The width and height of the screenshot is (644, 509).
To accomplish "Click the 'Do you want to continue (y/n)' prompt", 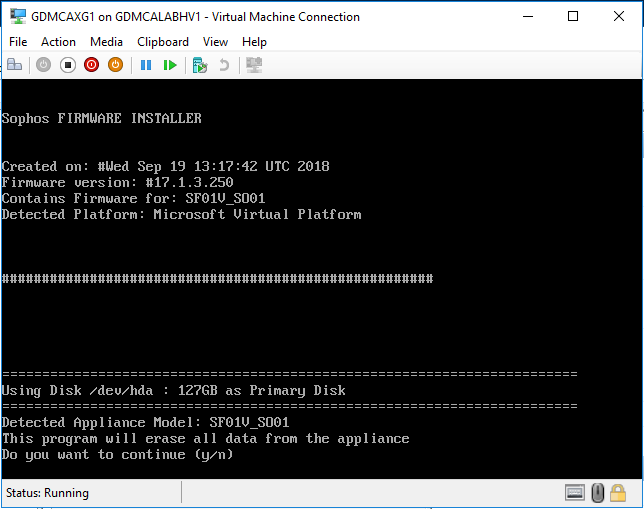I will click(117, 455).
